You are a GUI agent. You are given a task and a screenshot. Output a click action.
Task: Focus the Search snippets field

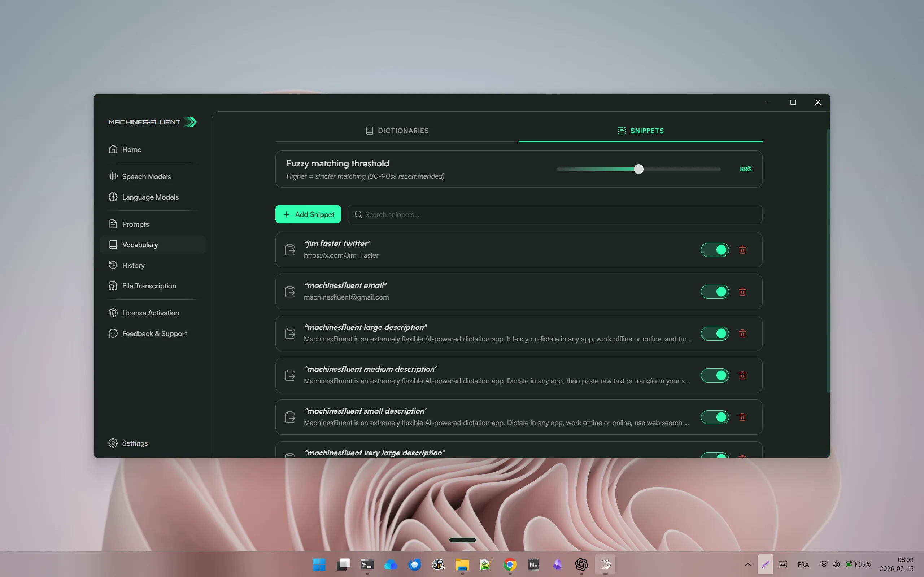coord(555,214)
